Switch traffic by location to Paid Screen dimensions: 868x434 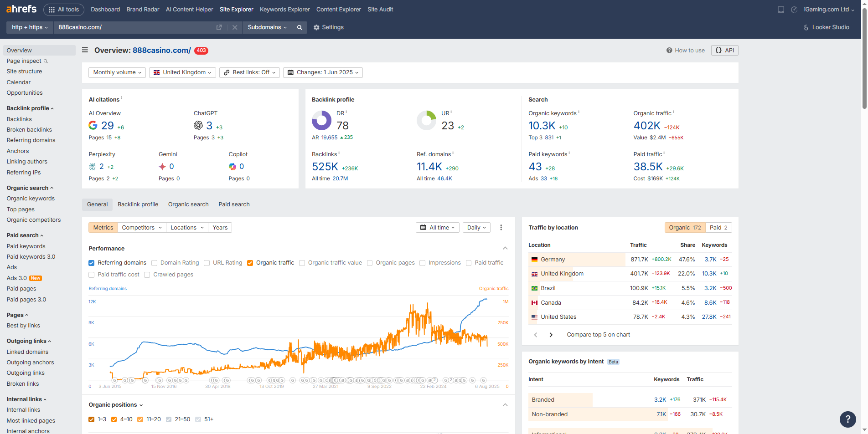point(718,228)
